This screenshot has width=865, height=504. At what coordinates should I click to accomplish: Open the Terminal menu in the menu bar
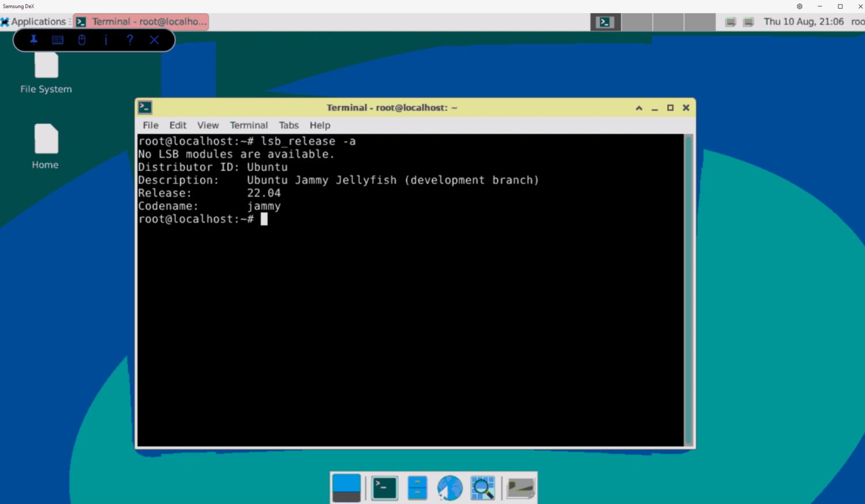[x=249, y=125]
